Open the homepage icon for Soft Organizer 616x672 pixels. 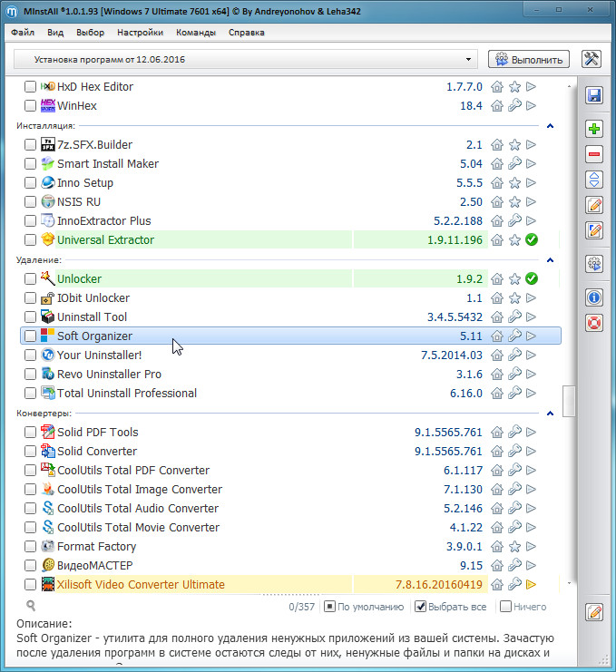pos(497,336)
